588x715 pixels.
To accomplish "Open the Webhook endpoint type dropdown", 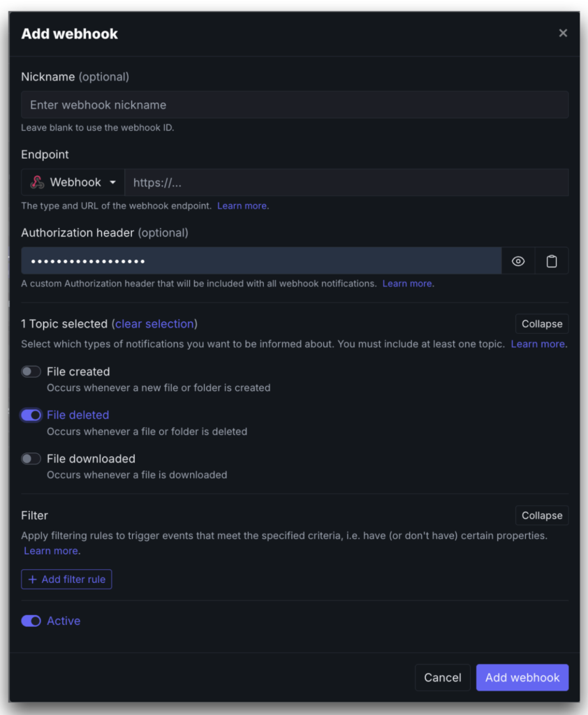I will tap(112, 182).
